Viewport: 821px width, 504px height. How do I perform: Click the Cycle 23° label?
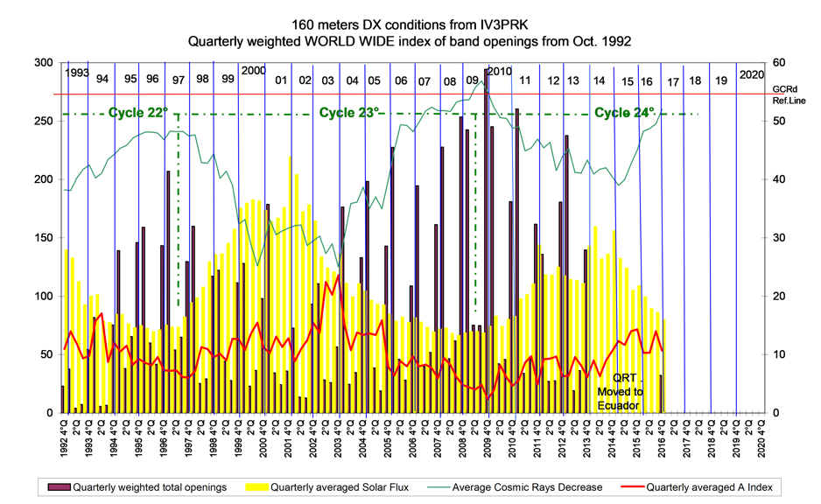[x=349, y=113]
